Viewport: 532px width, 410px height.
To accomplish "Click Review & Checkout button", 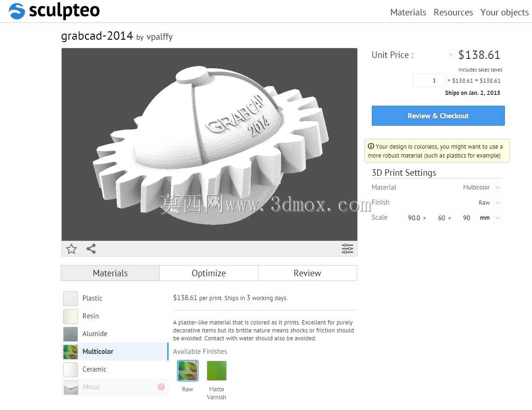I will pos(438,116).
